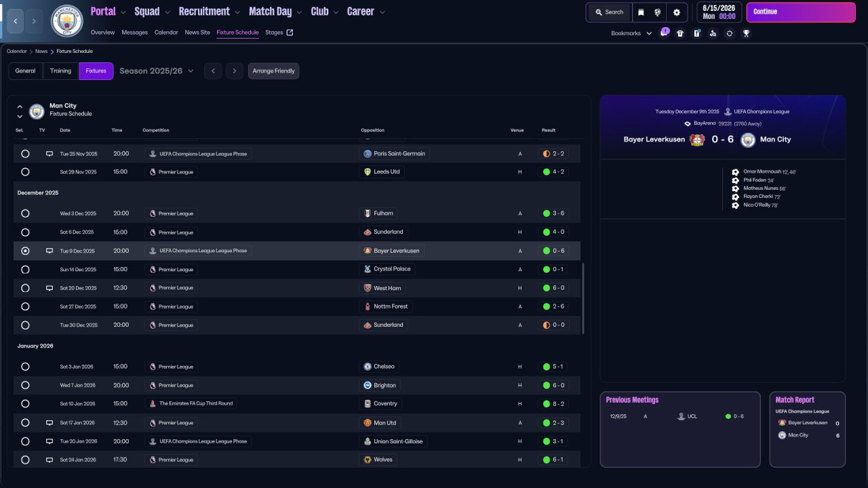Viewport: 868px width, 488px height.
Task: Click the Continue button
Action: pos(801,12)
